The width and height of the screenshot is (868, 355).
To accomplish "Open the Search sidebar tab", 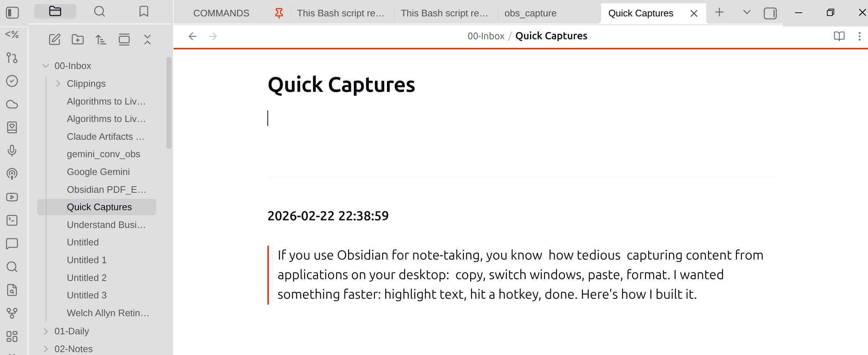I will pos(99,11).
